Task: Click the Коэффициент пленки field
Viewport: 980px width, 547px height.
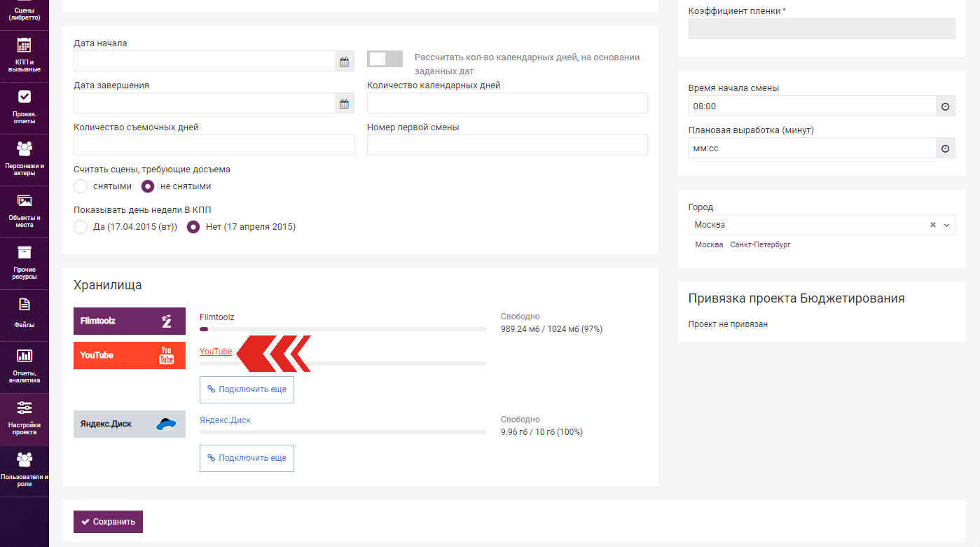Action: click(822, 29)
